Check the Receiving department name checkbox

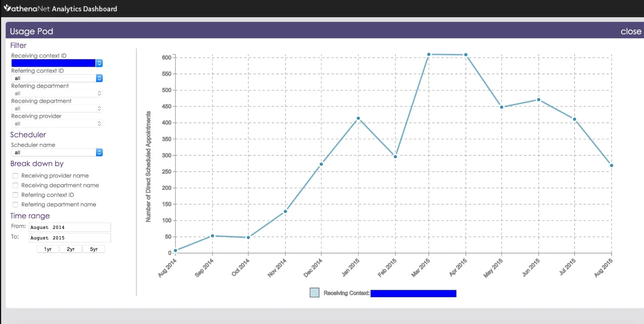pos(15,185)
